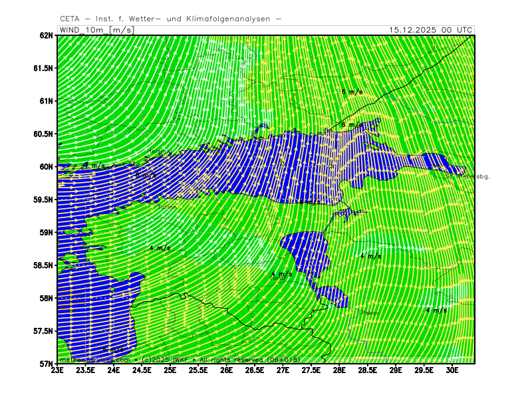Click the 26.5E longitude axis label
Viewport: 532px width, 399px height.
point(255,372)
